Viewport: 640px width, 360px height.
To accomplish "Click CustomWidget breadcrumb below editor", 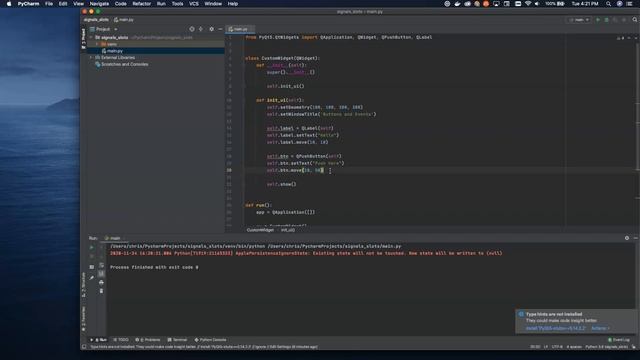I will tap(260, 230).
